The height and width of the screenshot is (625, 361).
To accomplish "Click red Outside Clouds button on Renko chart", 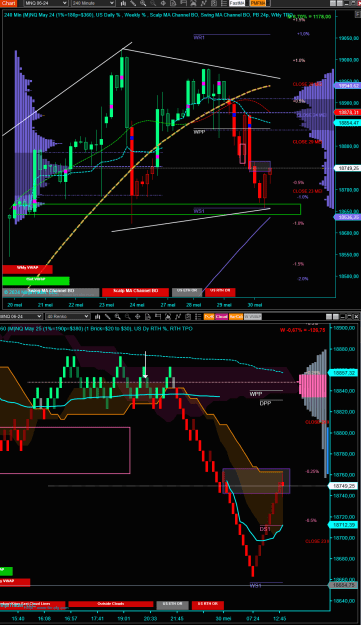I will 111,605.
